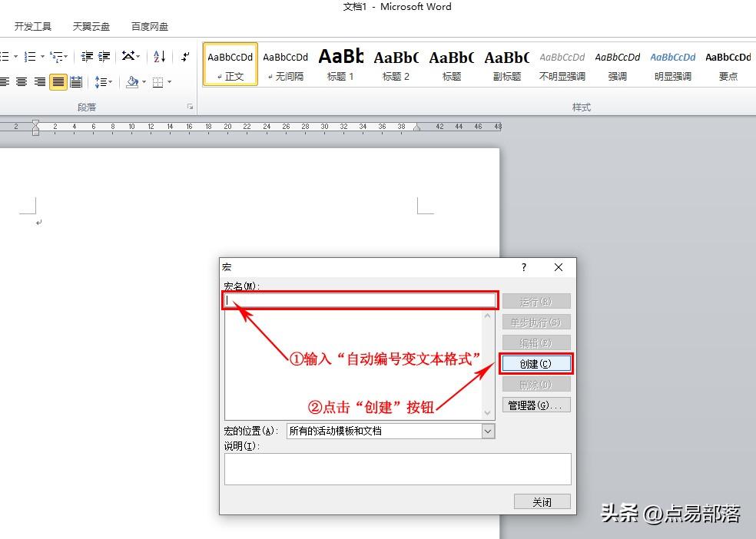The height and width of the screenshot is (539, 756).
Task: Click the disabled 编辑(E) button
Action: [536, 343]
